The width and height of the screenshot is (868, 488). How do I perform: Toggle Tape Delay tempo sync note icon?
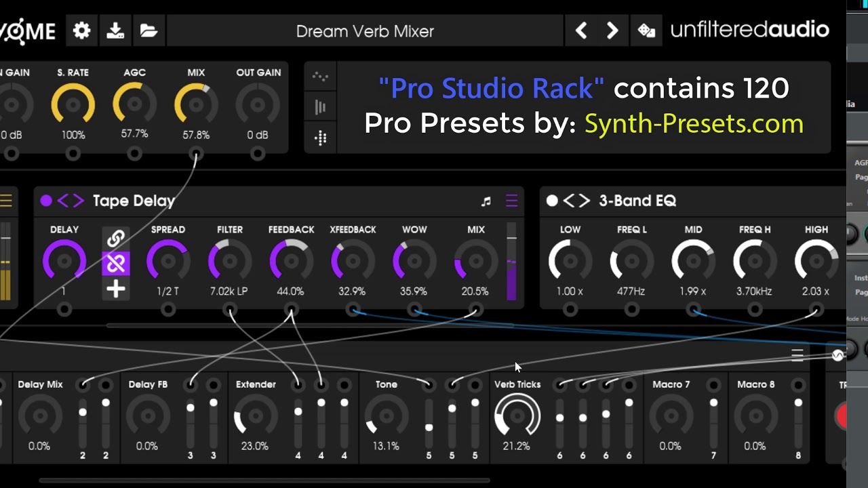pos(486,201)
